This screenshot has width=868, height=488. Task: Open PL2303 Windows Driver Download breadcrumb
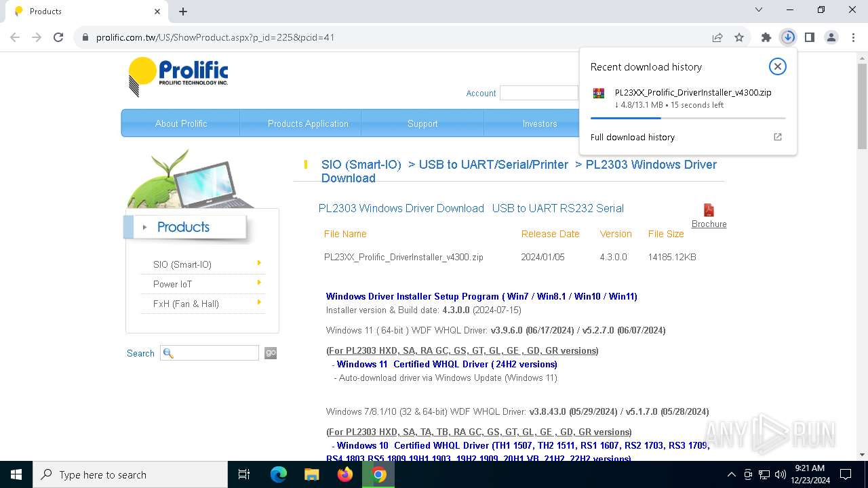[519, 171]
